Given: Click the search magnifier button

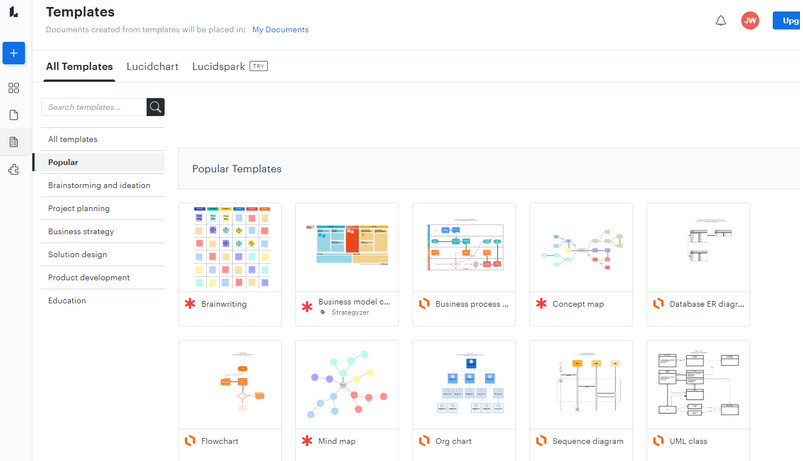Looking at the screenshot, I should point(155,107).
